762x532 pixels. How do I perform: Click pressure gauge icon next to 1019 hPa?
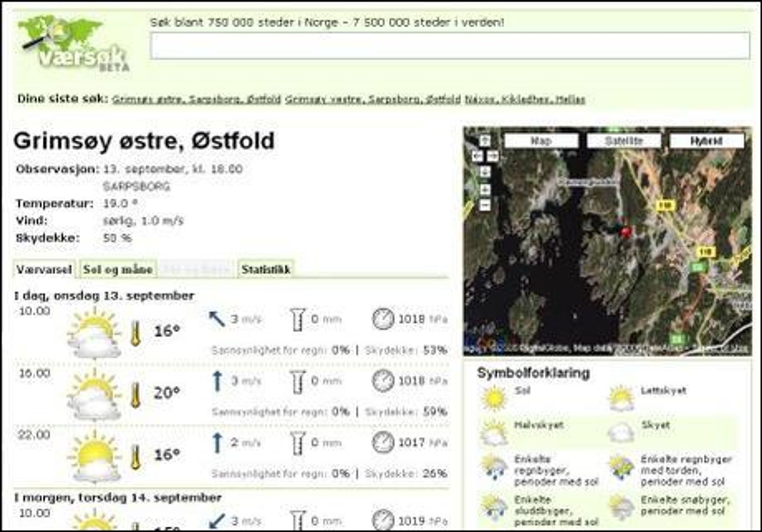(383, 520)
